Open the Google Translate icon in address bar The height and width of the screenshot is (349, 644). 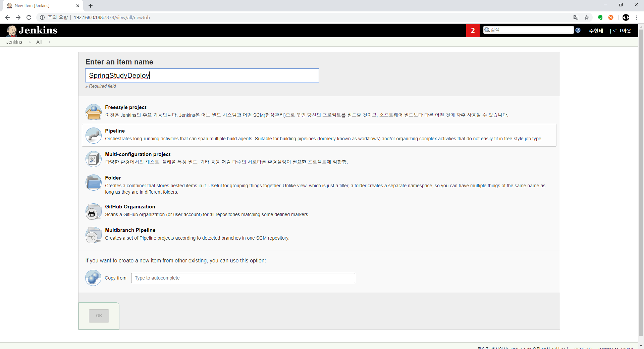[x=576, y=17]
